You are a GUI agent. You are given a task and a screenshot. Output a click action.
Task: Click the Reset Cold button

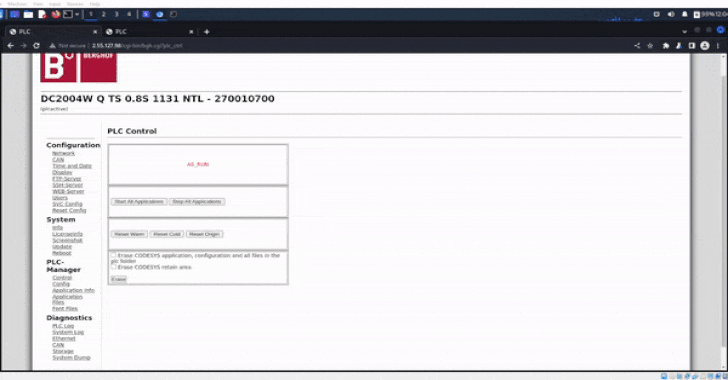pyautogui.click(x=167, y=234)
